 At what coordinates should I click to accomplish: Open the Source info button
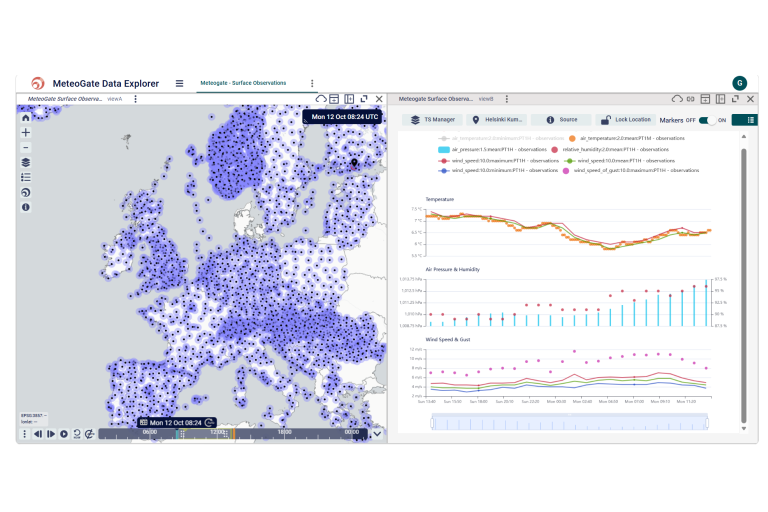tap(561, 120)
